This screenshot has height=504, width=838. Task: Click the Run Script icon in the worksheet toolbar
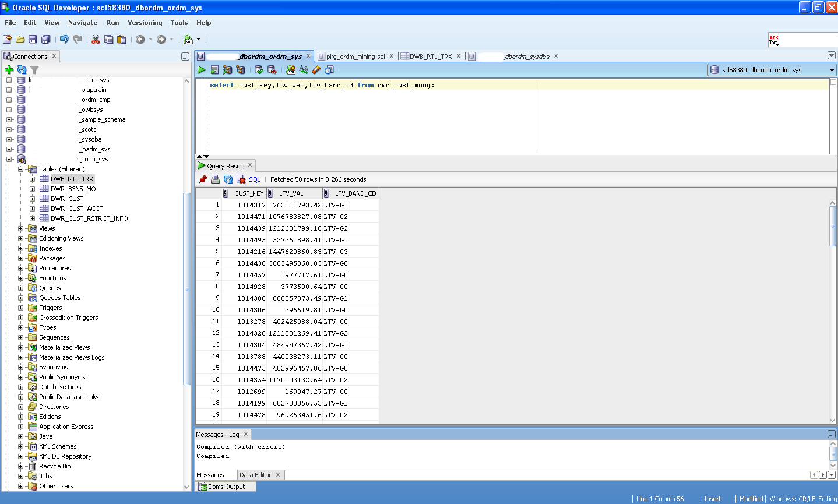[x=214, y=70]
